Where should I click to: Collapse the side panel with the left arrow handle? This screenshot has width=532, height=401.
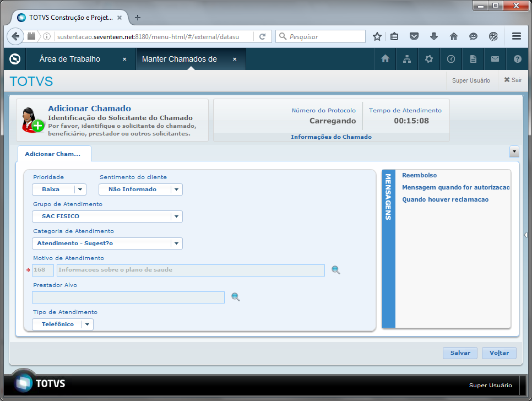point(525,235)
